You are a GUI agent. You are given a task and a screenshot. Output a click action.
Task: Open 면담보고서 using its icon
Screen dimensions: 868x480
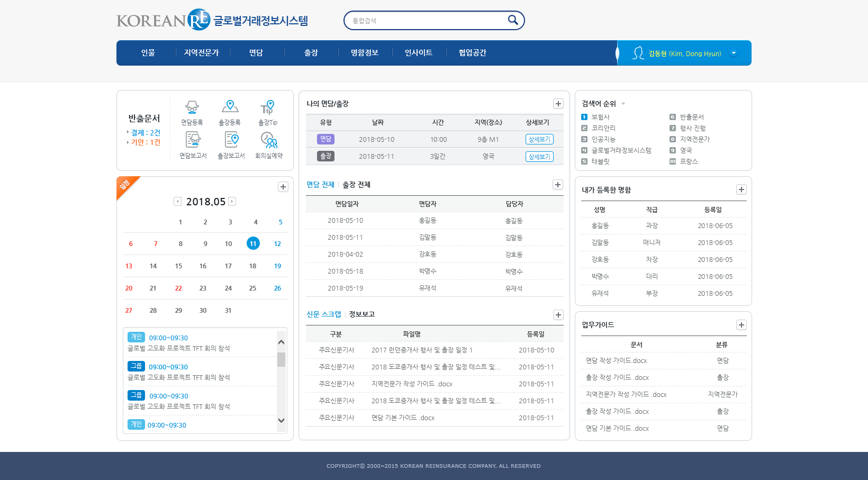tap(192, 140)
